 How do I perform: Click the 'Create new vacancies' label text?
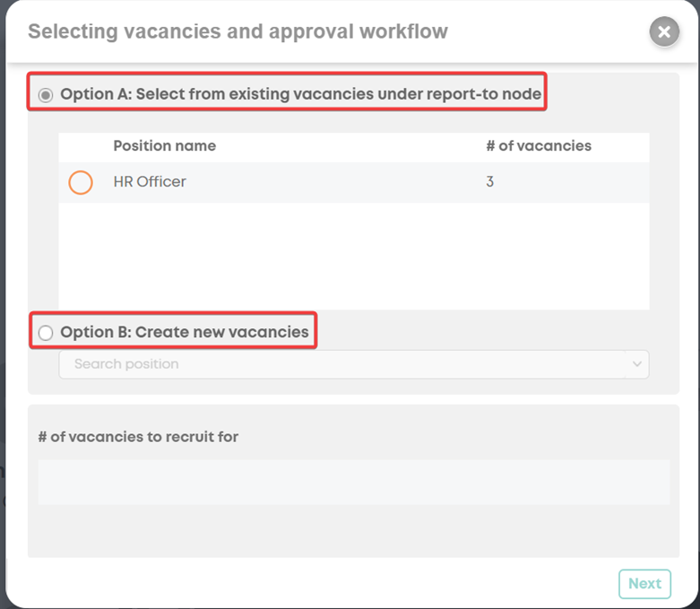pyautogui.click(x=222, y=332)
